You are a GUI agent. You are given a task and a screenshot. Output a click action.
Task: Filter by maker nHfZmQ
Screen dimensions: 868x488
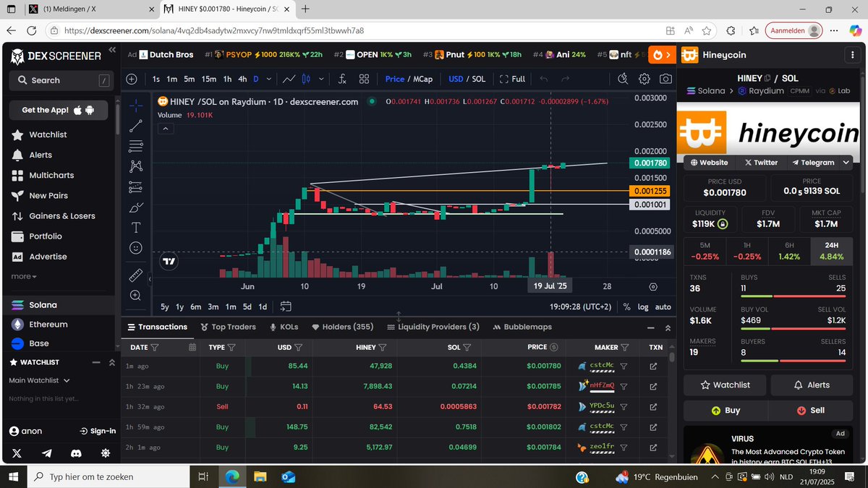624,386
